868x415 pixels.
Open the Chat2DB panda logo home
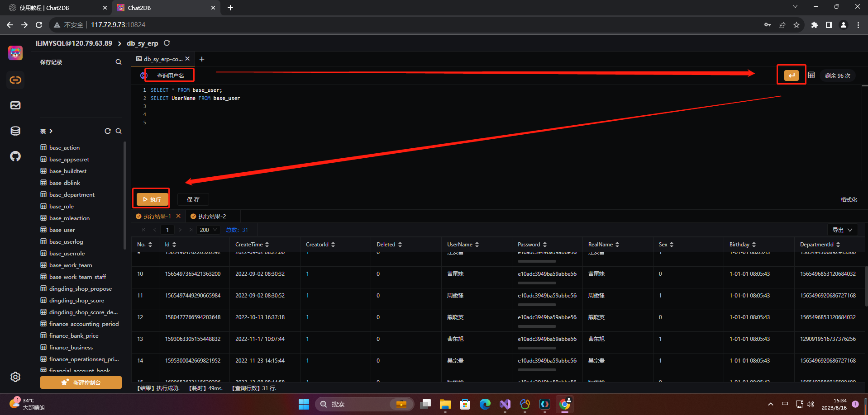pyautogui.click(x=15, y=53)
